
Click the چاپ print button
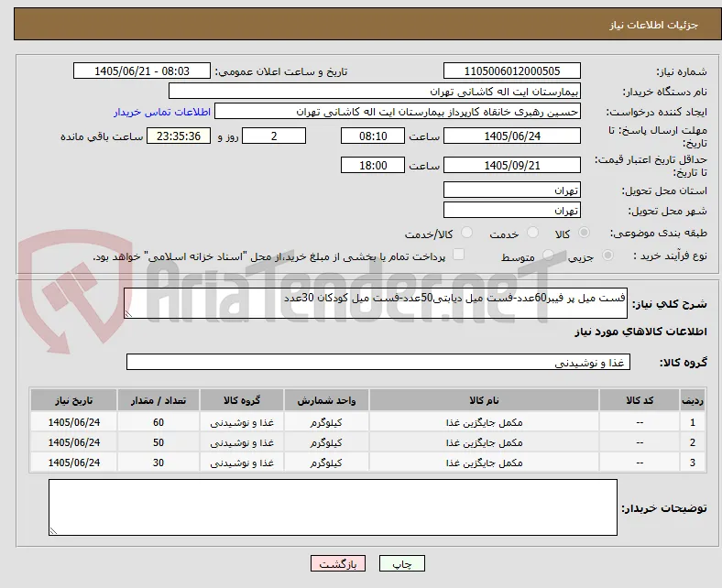402,563
